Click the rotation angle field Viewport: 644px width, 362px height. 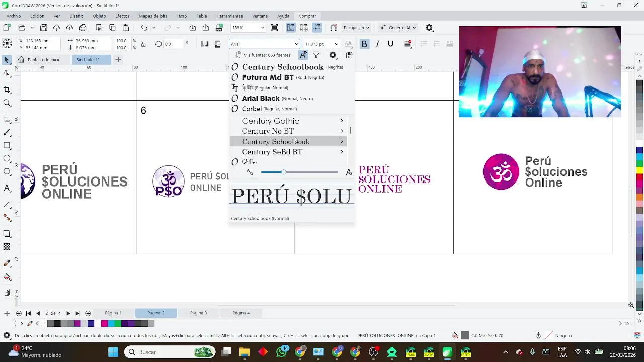(173, 44)
